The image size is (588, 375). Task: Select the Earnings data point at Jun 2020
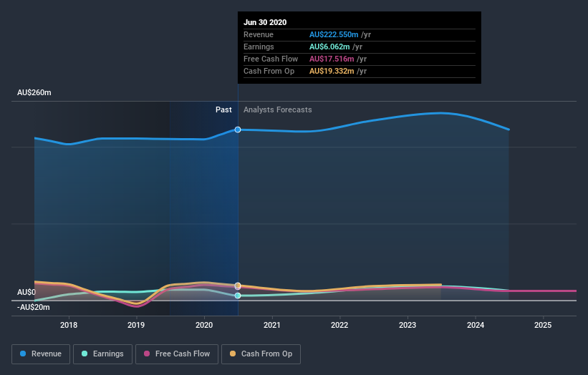point(238,296)
